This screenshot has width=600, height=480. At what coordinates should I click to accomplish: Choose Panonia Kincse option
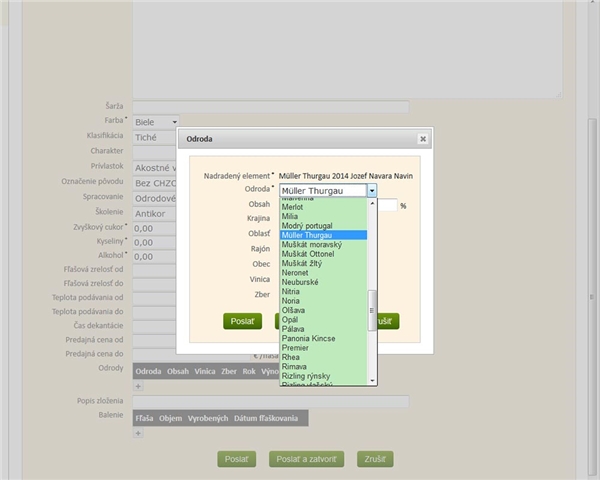click(x=323, y=338)
